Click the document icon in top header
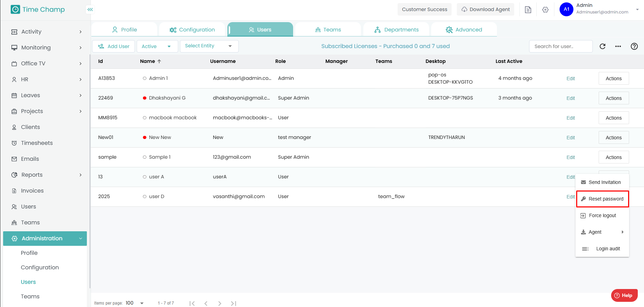 pyautogui.click(x=528, y=10)
